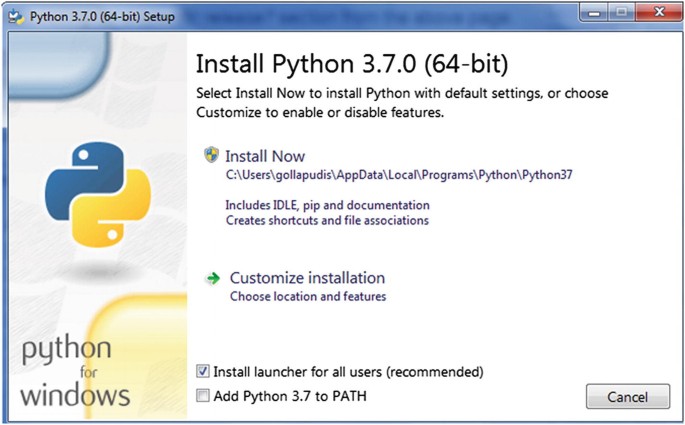The width and height of the screenshot is (685, 425).
Task: Click the Python installer icon in title bar
Action: [x=16, y=17]
